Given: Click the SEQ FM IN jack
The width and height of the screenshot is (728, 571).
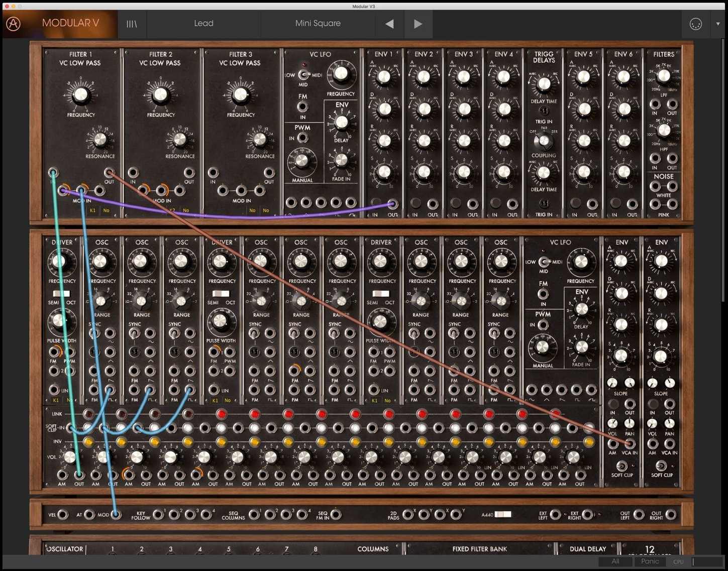Looking at the screenshot, I should point(336,514).
